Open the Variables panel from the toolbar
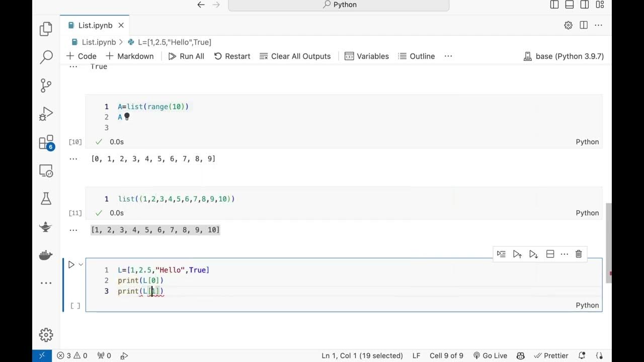This screenshot has height=362, width=644. (x=367, y=56)
